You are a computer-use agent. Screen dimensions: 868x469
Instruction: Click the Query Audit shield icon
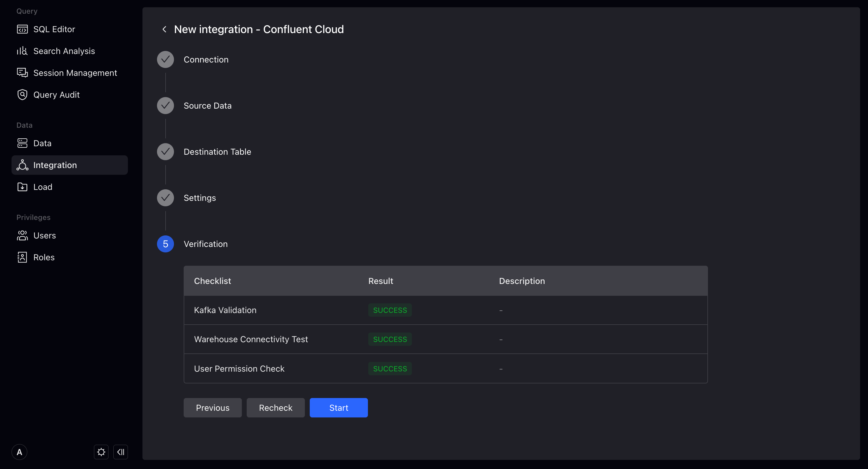point(22,94)
